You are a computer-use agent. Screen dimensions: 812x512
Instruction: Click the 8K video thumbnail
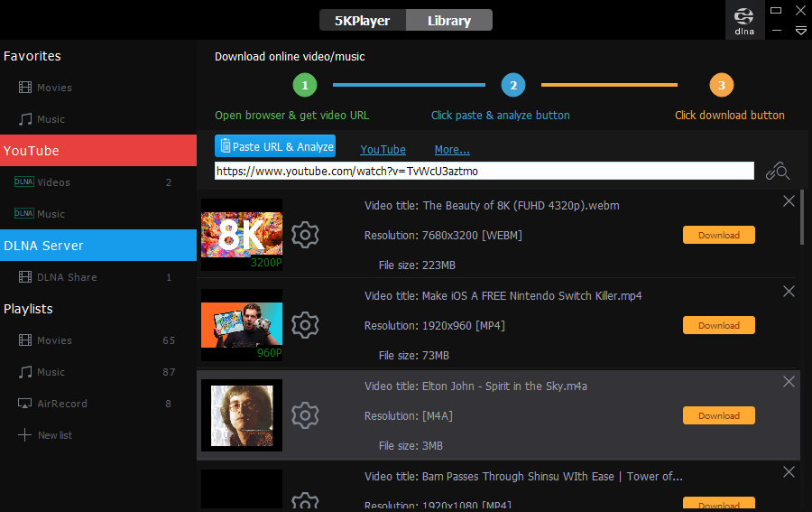(x=242, y=235)
